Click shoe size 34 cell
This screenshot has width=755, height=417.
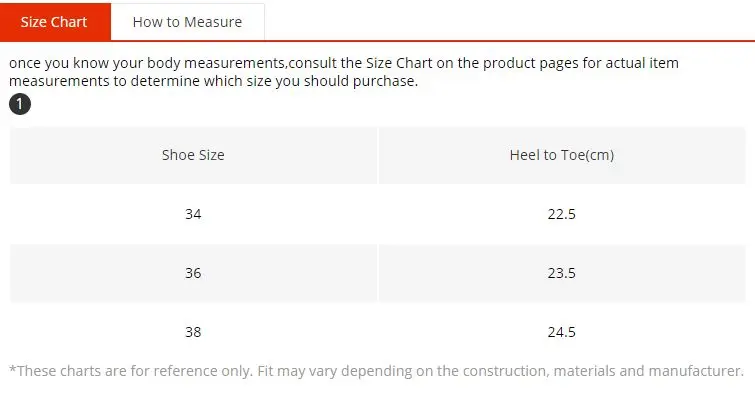(193, 214)
